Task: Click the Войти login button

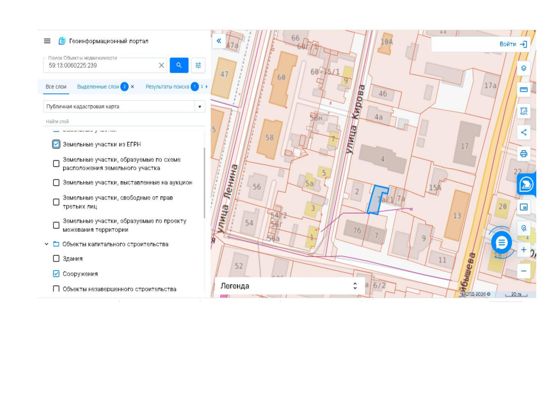Action: point(508,44)
